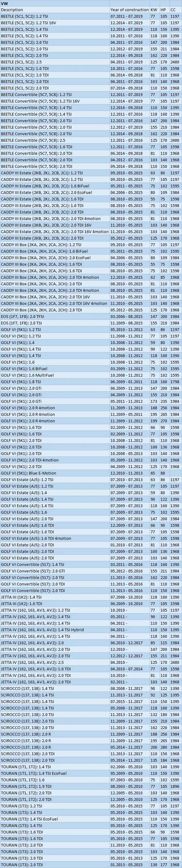Screen dimensions: 182x868
Task: Click KW value 173
Action: coord(154,401)
